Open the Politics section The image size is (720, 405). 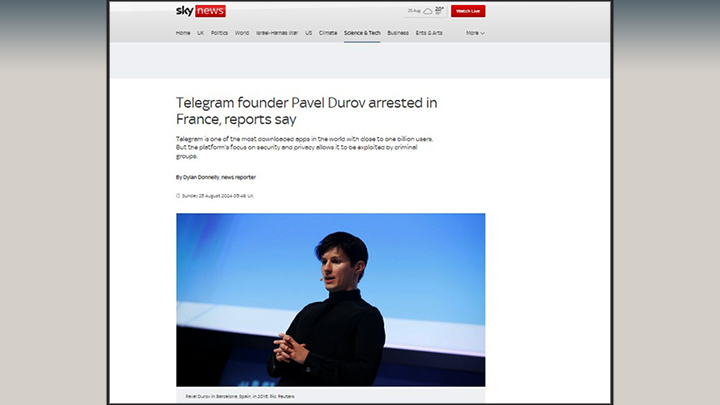[219, 33]
